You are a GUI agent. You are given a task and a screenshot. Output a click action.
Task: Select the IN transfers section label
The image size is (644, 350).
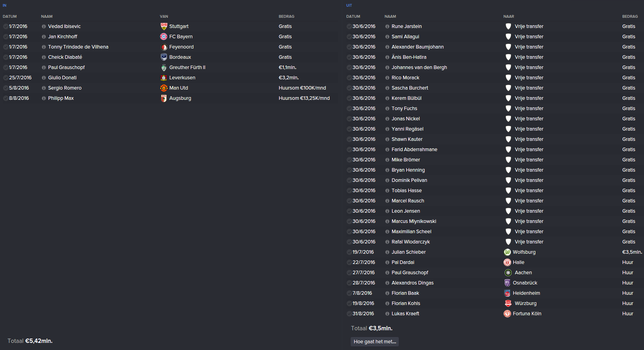coord(5,6)
